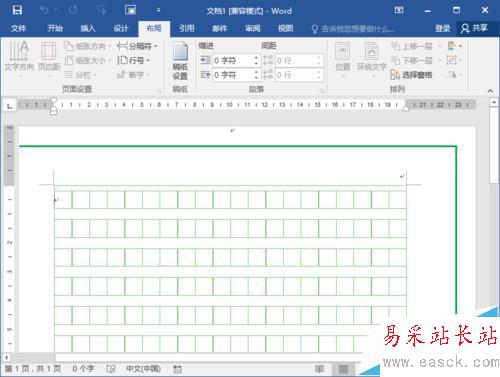Click the left indent value field
Screen dimensions: 500x377
(232, 60)
